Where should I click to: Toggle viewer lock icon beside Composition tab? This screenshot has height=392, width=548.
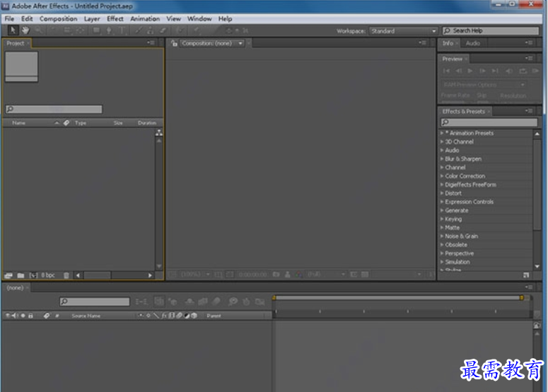coord(174,43)
